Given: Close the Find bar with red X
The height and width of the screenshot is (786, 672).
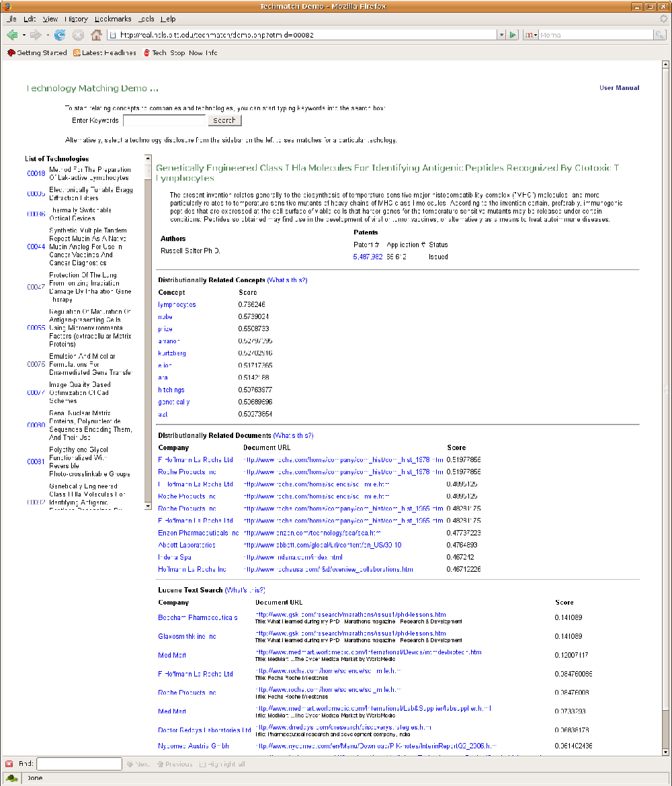Looking at the screenshot, I should coord(9,764).
